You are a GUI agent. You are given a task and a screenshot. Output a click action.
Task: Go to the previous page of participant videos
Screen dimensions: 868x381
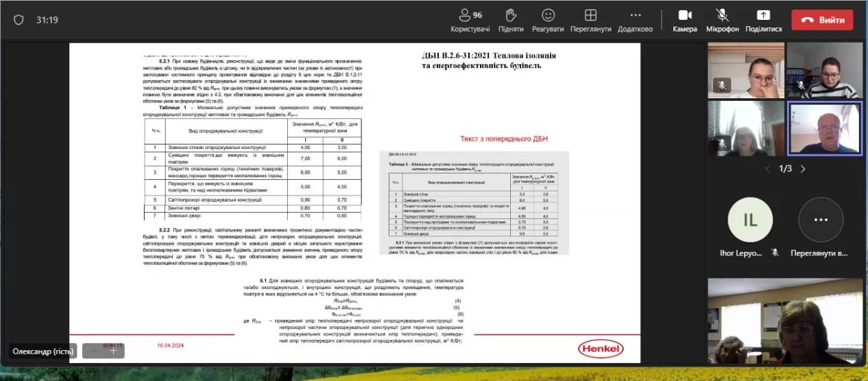pos(767,169)
